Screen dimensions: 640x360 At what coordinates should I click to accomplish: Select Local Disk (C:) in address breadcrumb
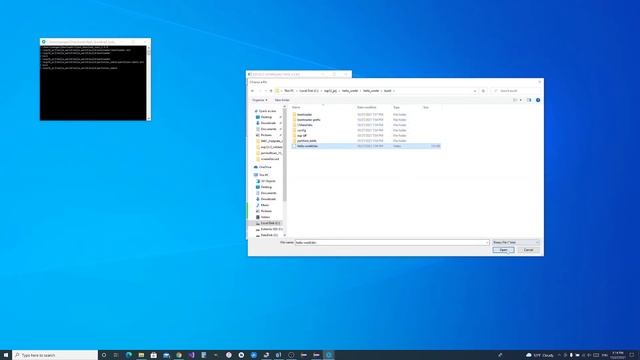(x=309, y=91)
